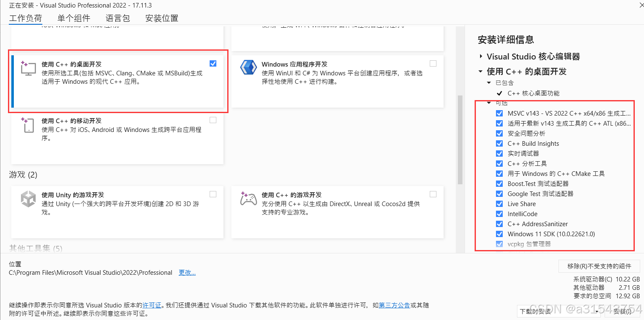Uncheck the 实时调试器 option
This screenshot has width=644, height=320.
tap(499, 154)
